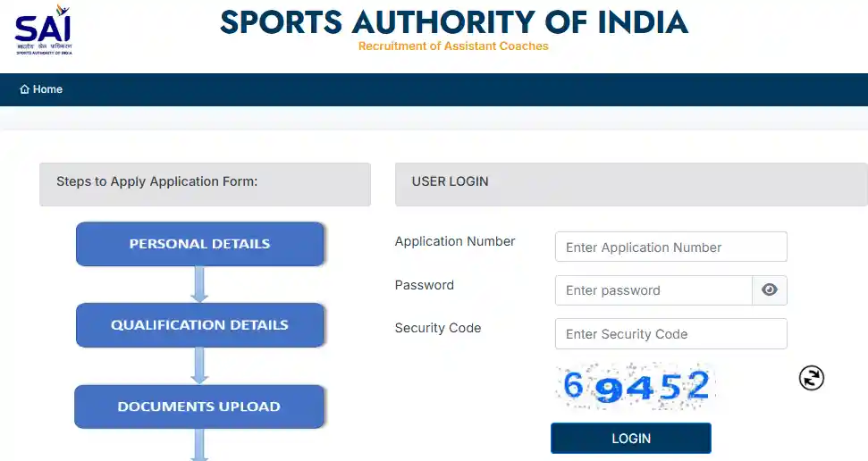Open the Home menu item
868x461 pixels.
click(x=47, y=89)
